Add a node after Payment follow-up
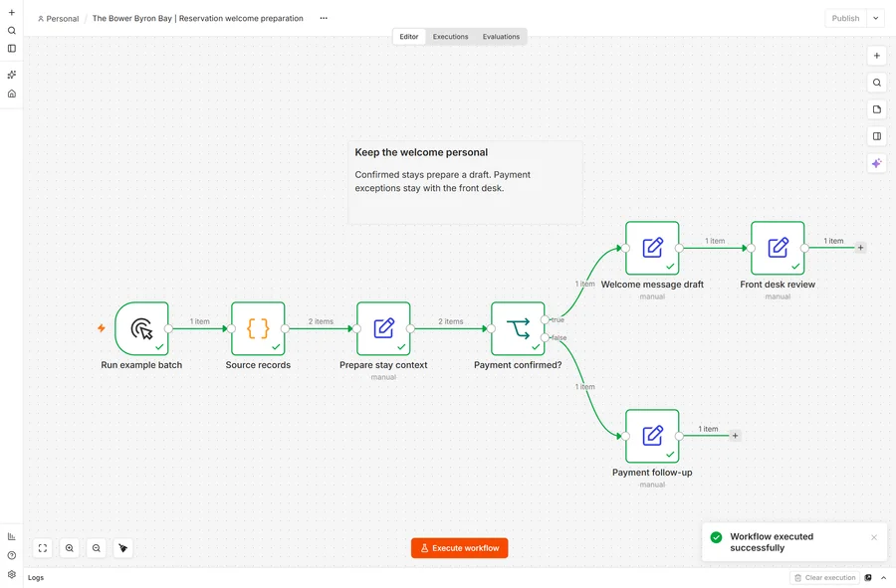 [735, 436]
